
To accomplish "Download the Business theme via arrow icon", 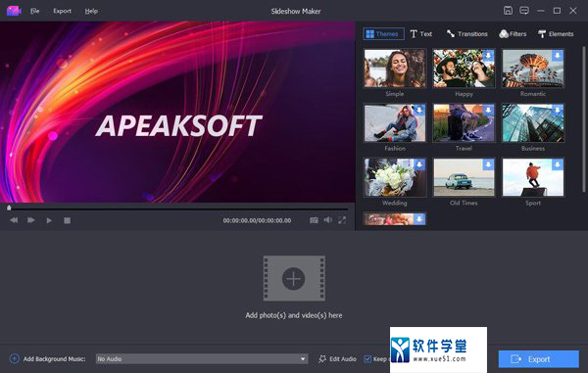I will [x=558, y=110].
